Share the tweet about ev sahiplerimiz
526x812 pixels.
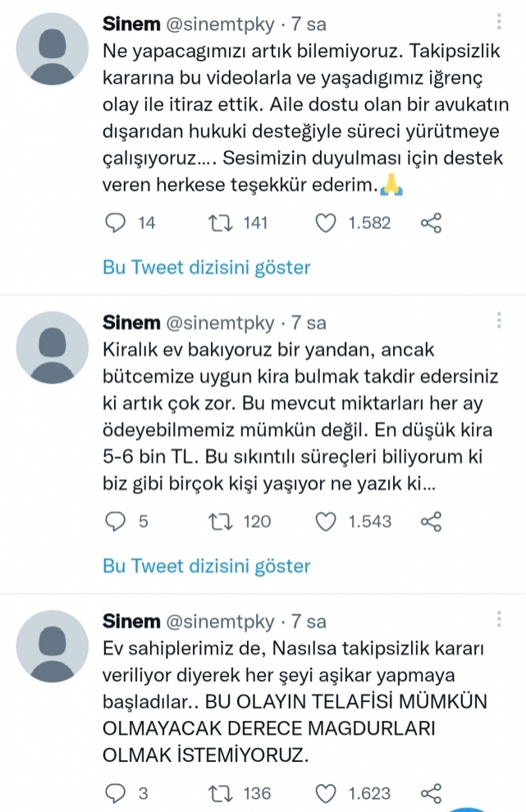431,793
